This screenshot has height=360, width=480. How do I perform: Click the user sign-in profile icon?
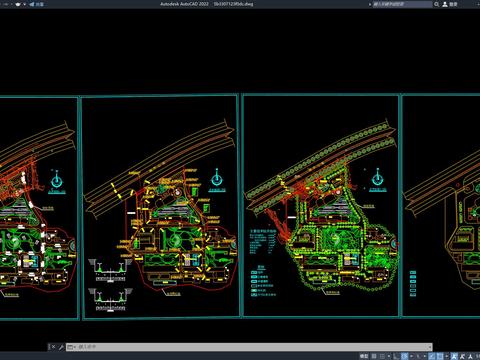pos(445,4)
